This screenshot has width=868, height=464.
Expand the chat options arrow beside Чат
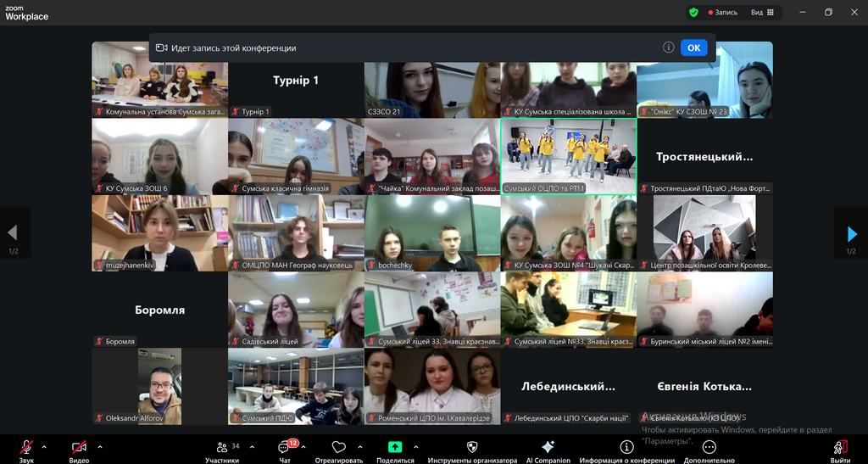[x=303, y=446]
